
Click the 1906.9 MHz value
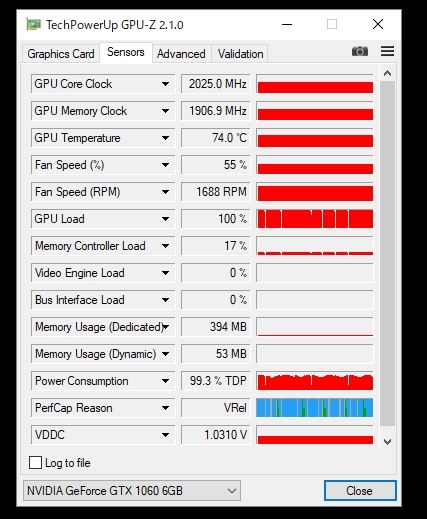[216, 111]
